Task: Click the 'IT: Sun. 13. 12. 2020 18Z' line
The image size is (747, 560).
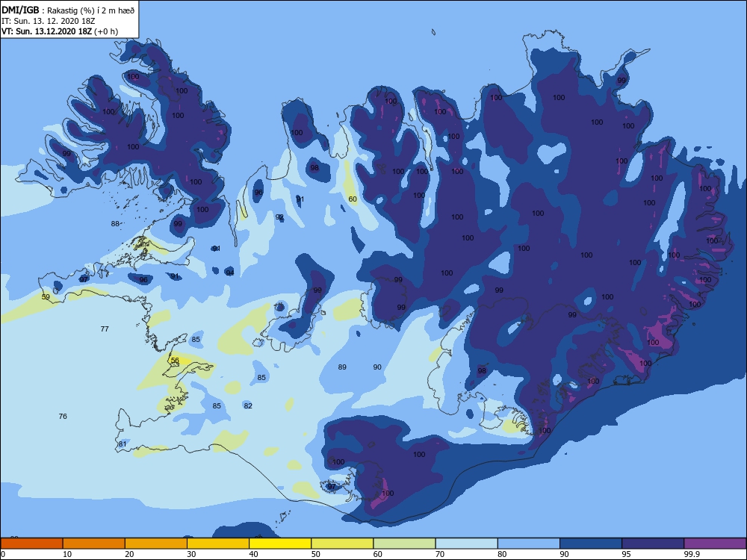Action: coord(48,21)
